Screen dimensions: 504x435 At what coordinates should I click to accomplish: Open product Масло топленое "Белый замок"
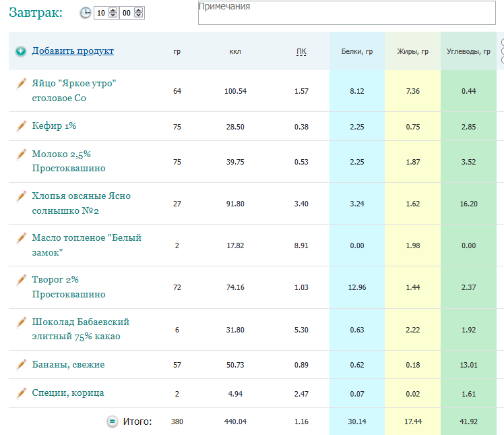point(86,245)
